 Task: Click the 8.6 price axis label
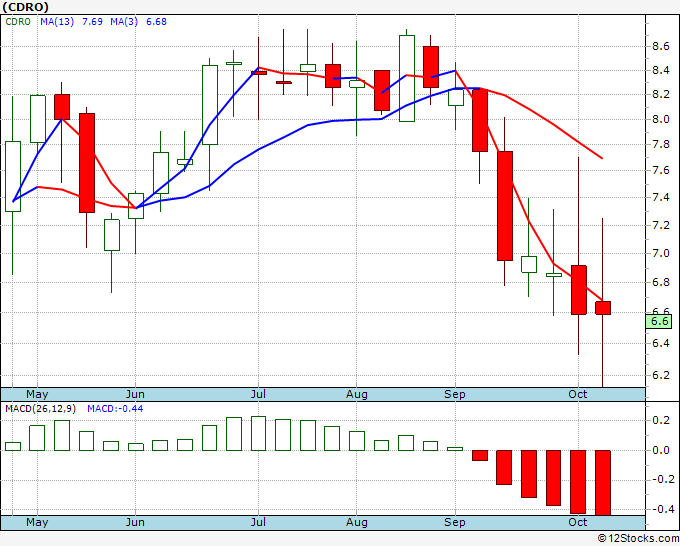[660, 46]
